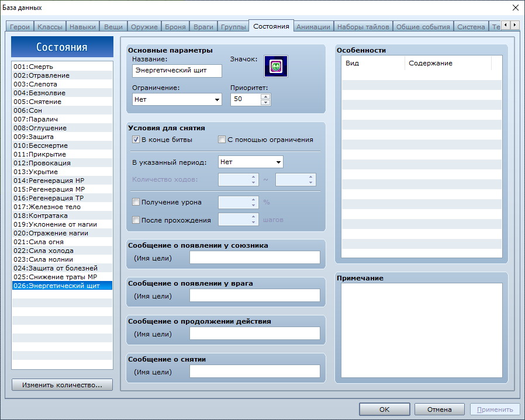Select state 005:Смятение
The width and height of the screenshot is (525, 420).
coord(63,102)
